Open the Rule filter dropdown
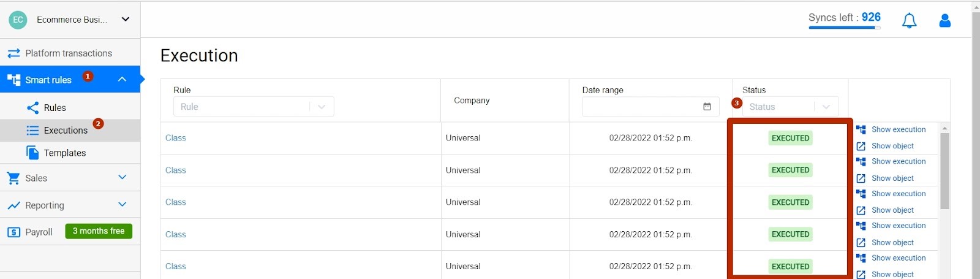Image resolution: width=980 pixels, height=279 pixels. coord(254,107)
